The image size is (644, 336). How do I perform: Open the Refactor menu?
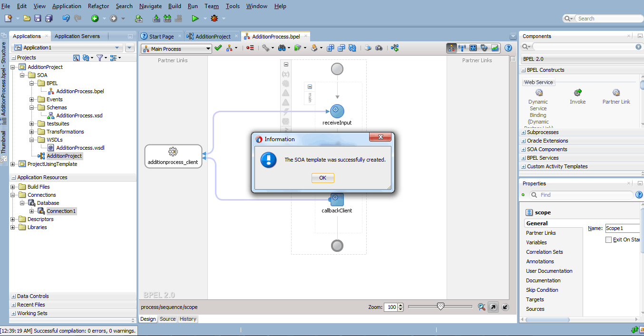click(x=98, y=6)
